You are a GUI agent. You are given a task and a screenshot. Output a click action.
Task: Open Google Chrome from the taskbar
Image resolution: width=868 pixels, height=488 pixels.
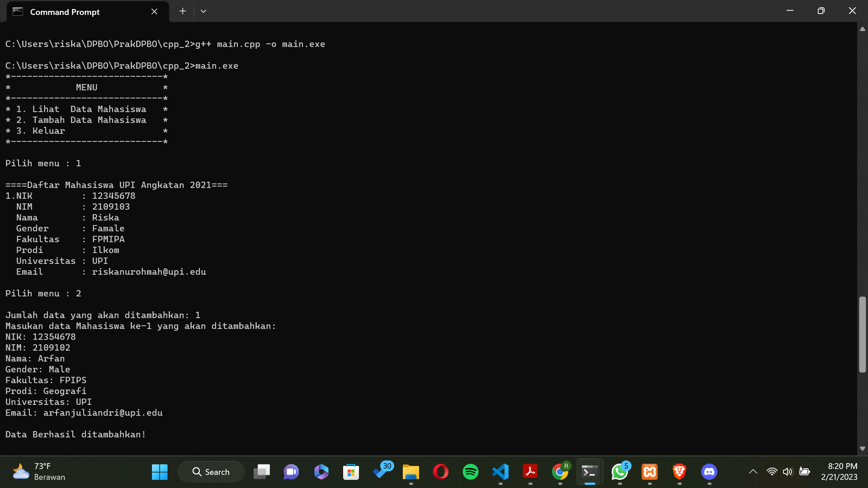560,472
